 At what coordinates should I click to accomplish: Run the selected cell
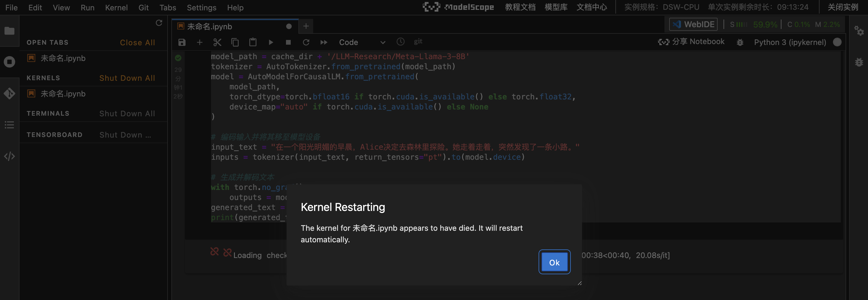point(271,42)
